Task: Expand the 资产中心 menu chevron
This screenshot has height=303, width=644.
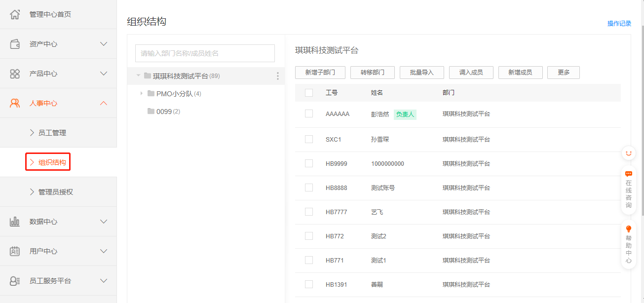Action: 104,44
